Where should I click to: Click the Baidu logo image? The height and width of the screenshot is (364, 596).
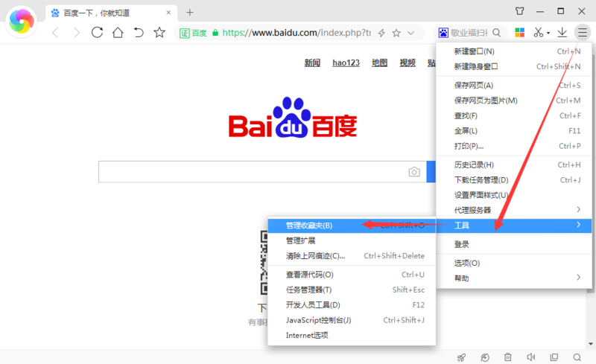click(x=293, y=118)
